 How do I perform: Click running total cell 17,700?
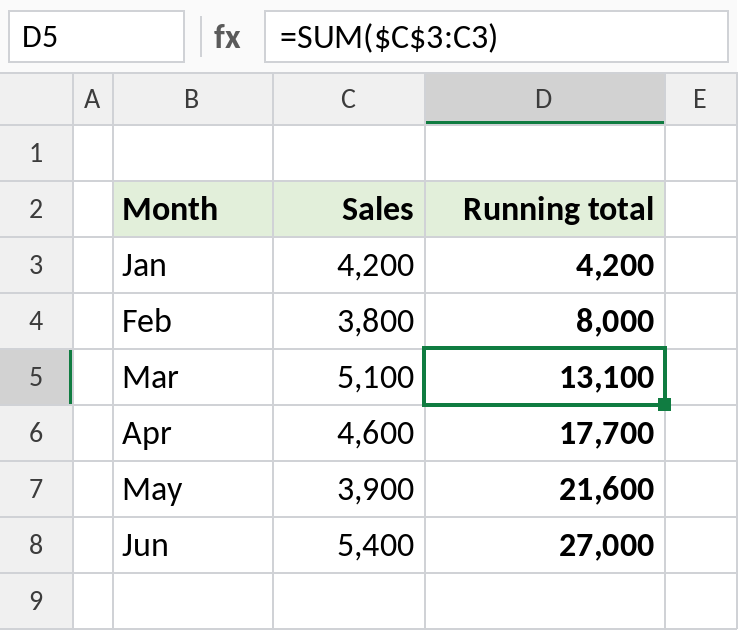pyautogui.click(x=545, y=433)
